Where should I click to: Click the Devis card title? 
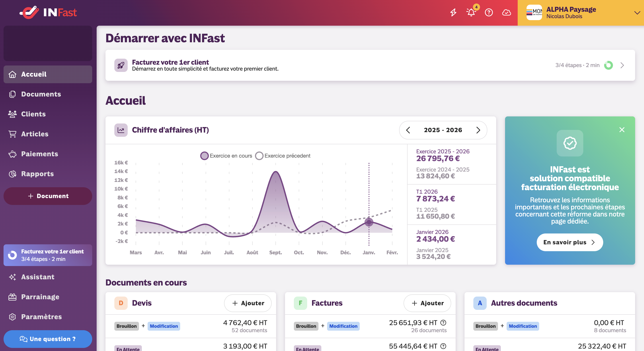[142, 303]
